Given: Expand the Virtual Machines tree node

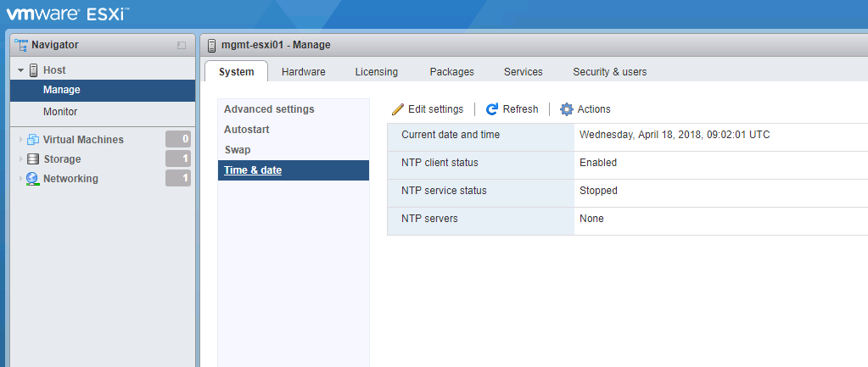Looking at the screenshot, I should tap(21, 140).
